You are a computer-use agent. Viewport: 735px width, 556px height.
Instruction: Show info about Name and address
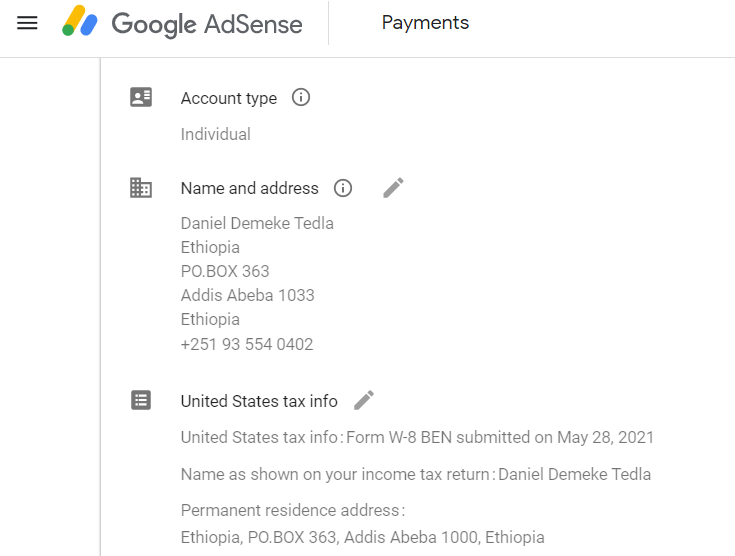pyautogui.click(x=343, y=188)
